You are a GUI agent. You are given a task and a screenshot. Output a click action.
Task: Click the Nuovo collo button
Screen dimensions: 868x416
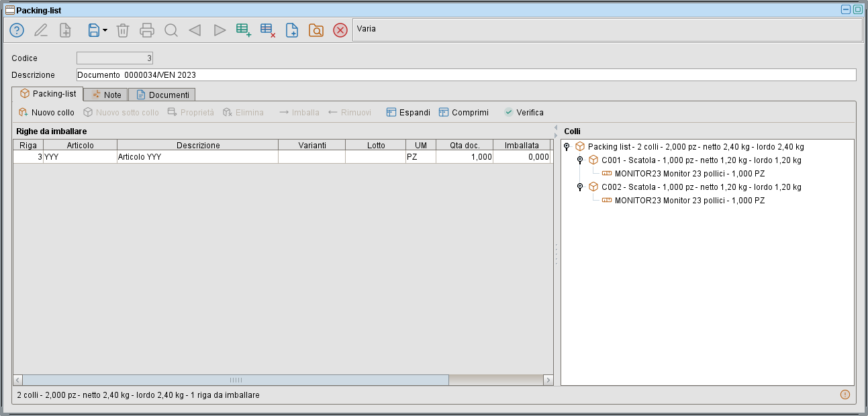tap(46, 113)
